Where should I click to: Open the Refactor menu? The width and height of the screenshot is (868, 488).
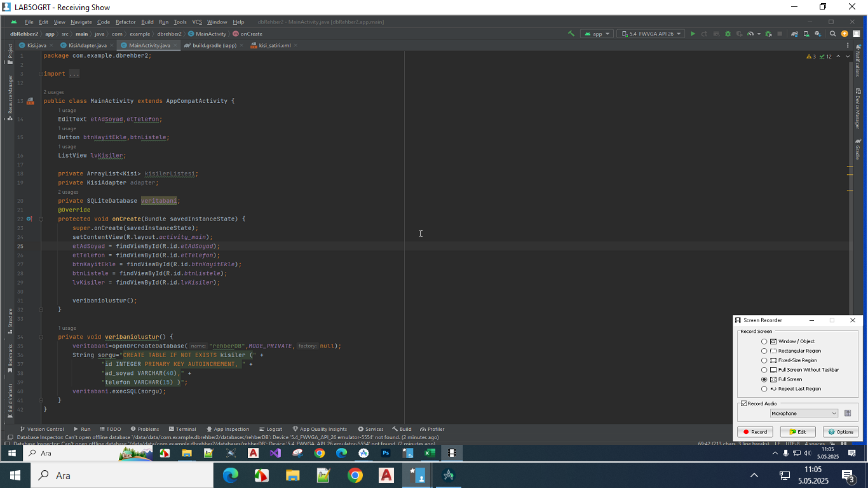[125, 22]
